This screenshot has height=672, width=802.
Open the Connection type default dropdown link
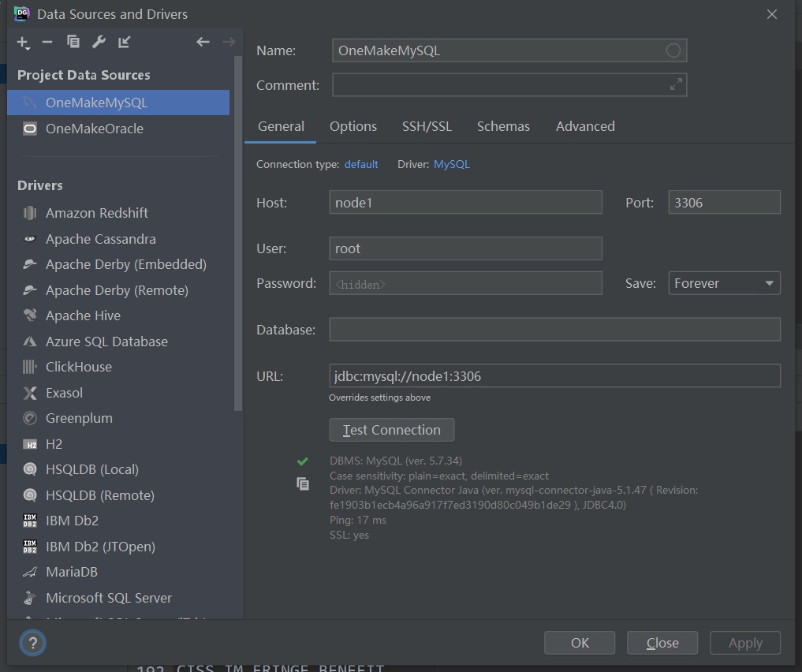tap(361, 164)
